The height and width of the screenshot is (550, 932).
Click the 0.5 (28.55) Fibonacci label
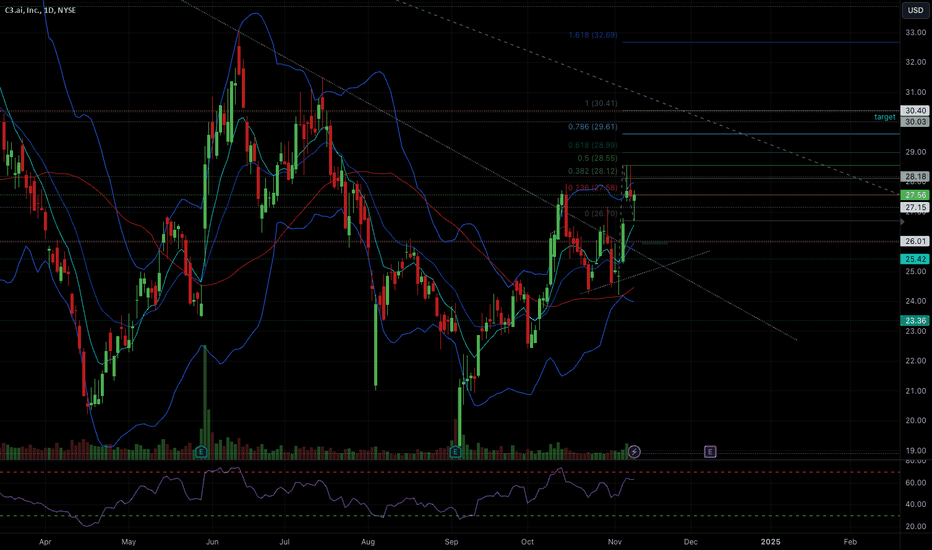point(597,158)
